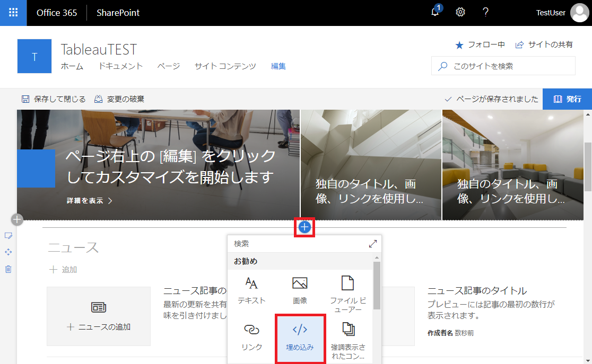Click the 編集 navigation link
The height and width of the screenshot is (364, 592).
tap(278, 66)
